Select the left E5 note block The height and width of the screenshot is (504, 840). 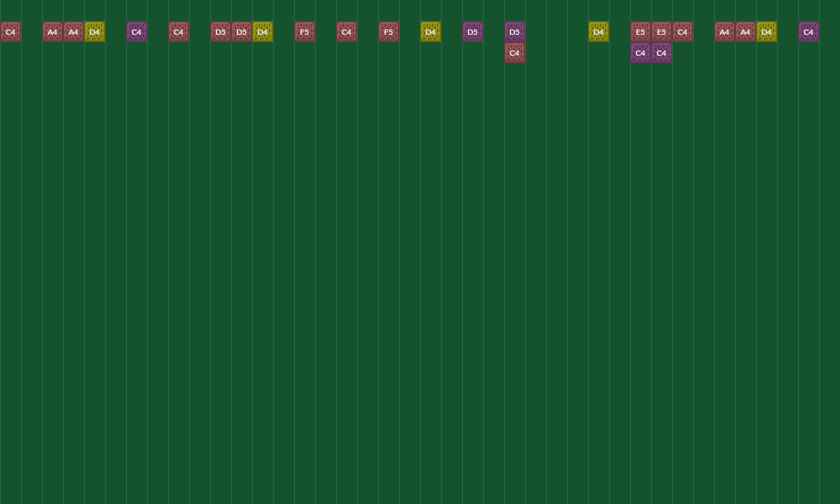click(640, 31)
